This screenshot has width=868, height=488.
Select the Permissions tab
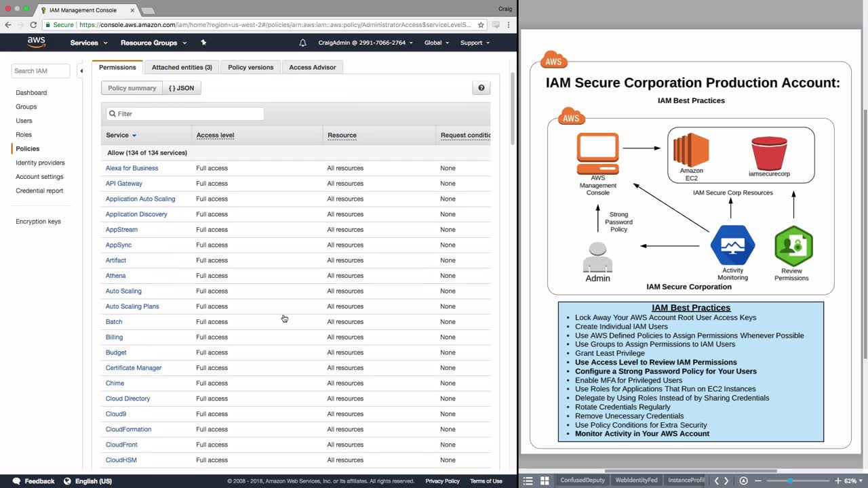[117, 67]
